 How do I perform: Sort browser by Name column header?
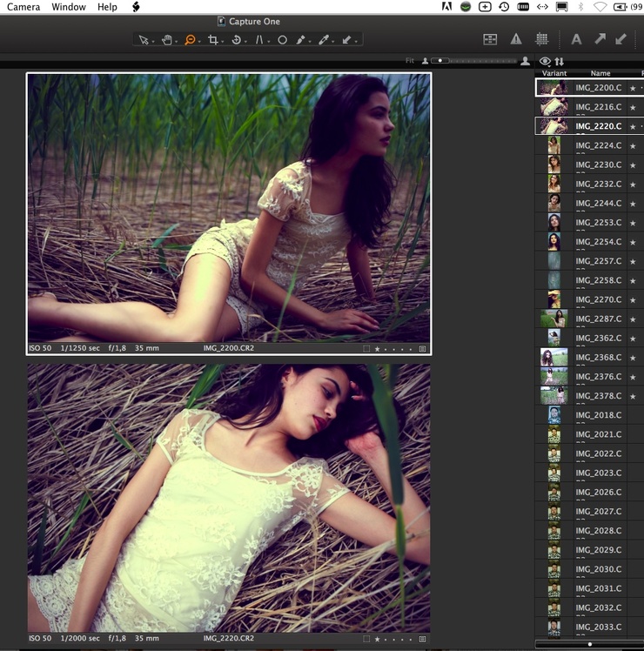[x=600, y=73]
